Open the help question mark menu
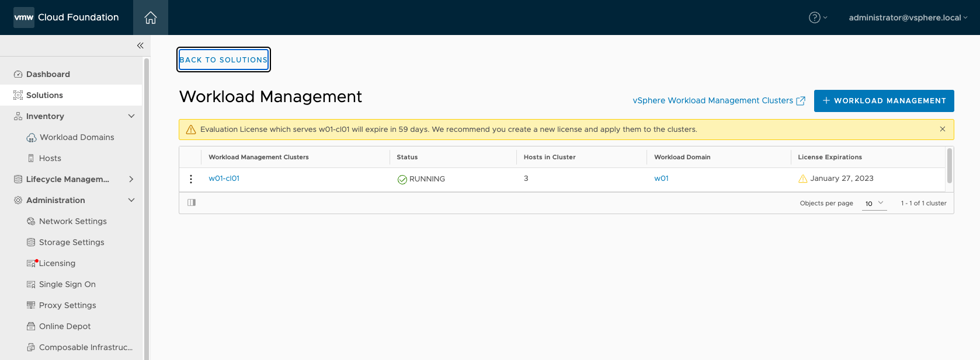Viewport: 980px width, 360px height. coord(818,18)
